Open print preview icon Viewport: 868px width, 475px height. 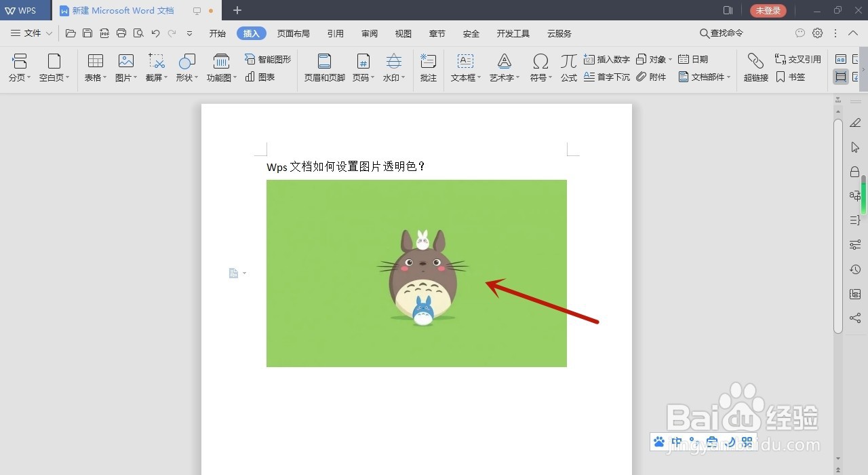tap(138, 33)
